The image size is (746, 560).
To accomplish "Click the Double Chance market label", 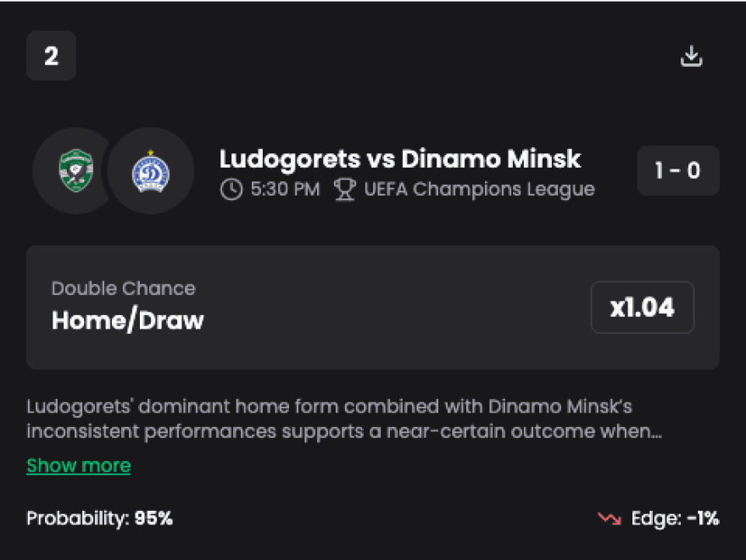I will click(123, 288).
